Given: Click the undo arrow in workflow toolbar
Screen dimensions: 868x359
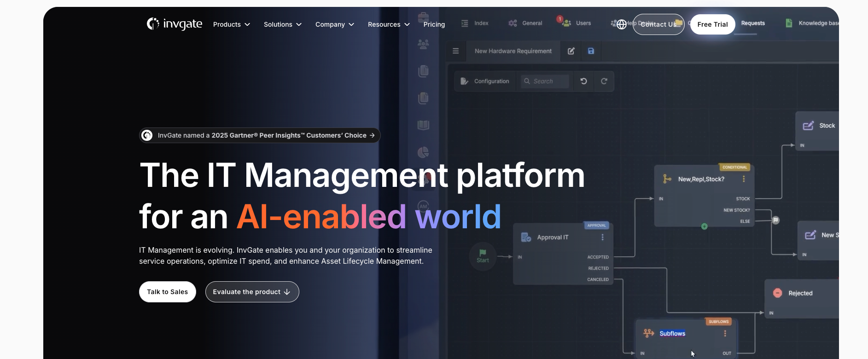Looking at the screenshot, I should click(x=583, y=81).
